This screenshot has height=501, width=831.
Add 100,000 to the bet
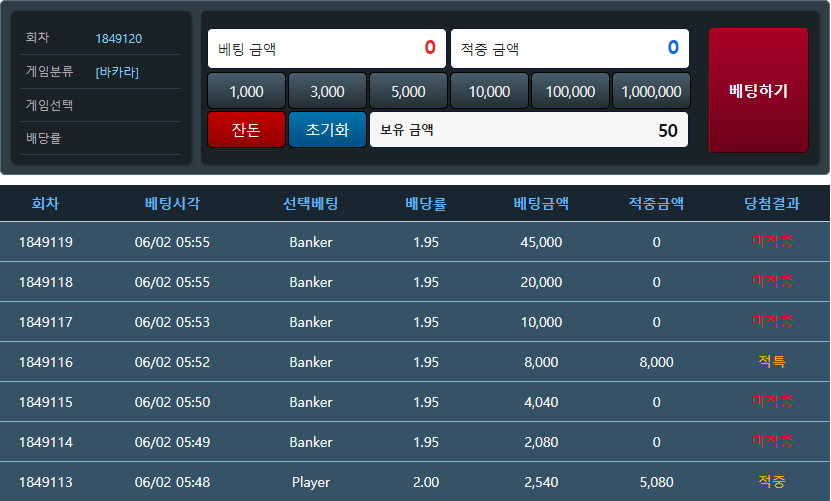570,91
